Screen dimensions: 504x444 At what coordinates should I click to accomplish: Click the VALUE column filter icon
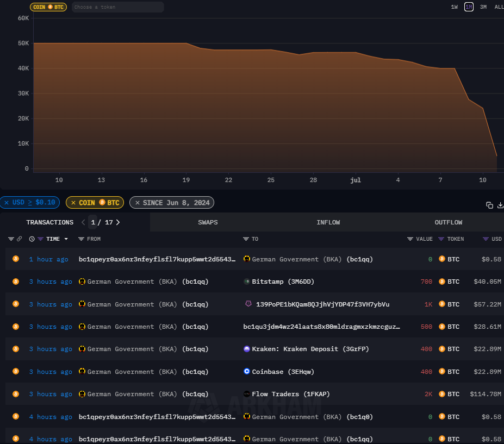pyautogui.click(x=410, y=239)
